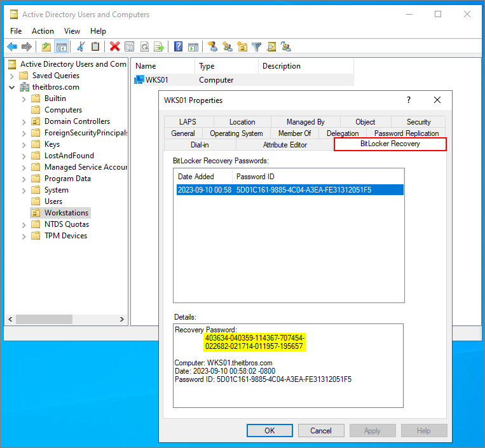Select the BitLocker Recovery tab
The width and height of the screenshot is (485, 448).
390,144
